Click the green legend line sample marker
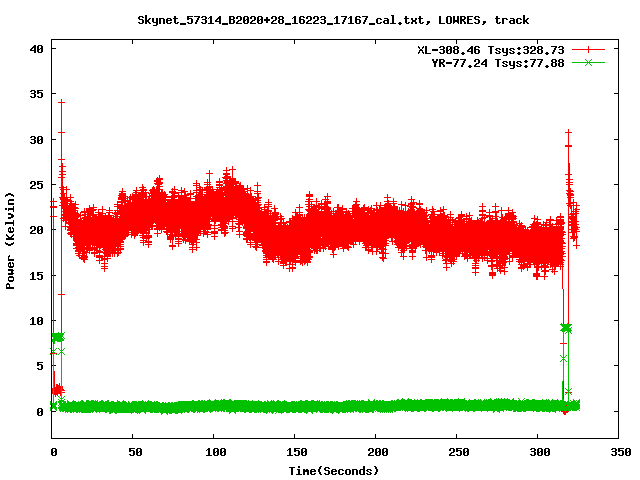 coord(588,63)
